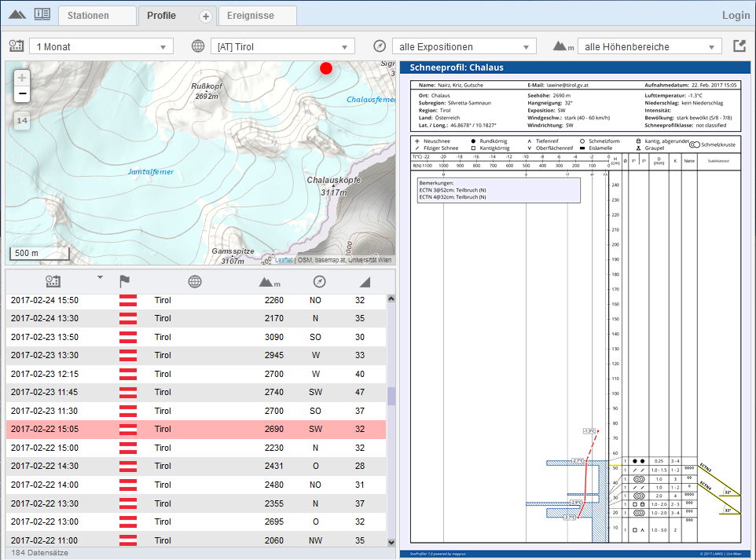Image resolution: width=756 pixels, height=560 pixels.
Task: Click table scrollbar down arrow
Action: [x=391, y=542]
